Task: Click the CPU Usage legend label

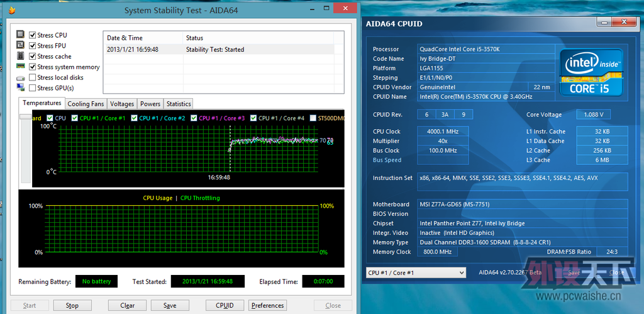Action: tap(158, 198)
